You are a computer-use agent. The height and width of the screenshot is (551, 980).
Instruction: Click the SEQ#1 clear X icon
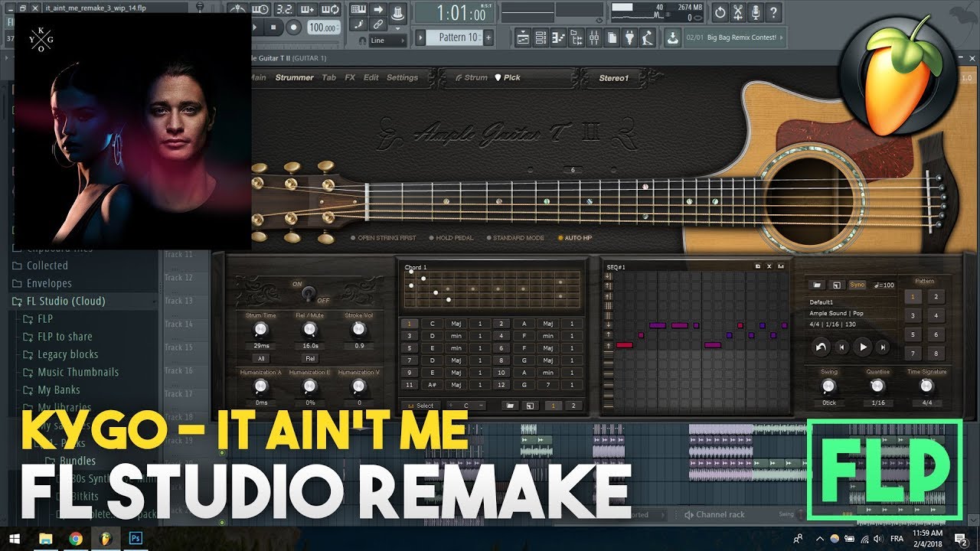tap(769, 266)
